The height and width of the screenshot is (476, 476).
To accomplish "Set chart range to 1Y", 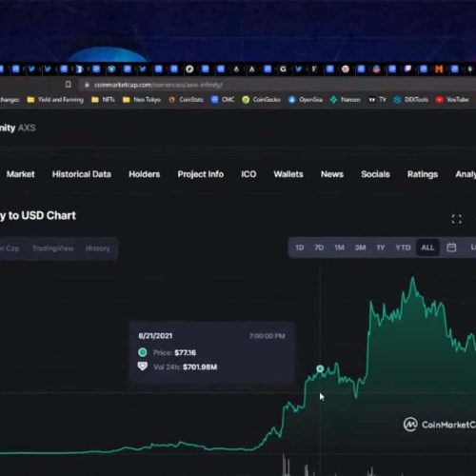I will (381, 248).
